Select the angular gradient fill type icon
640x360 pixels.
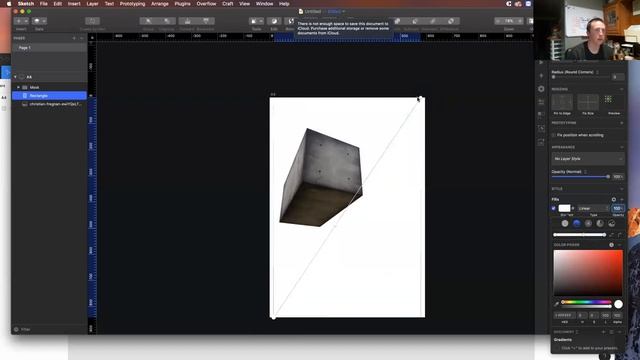600,223
